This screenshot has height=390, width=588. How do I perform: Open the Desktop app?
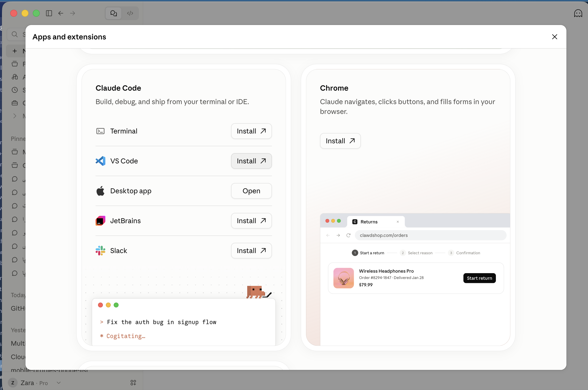coord(251,191)
